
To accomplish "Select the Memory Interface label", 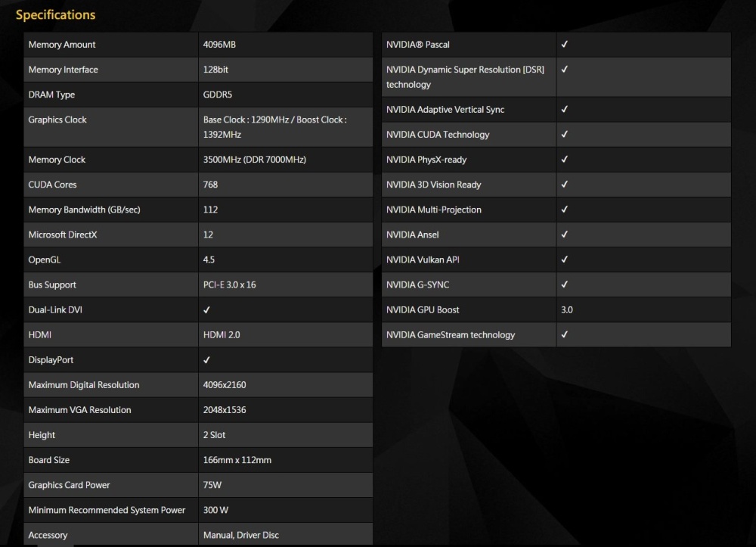I will [64, 70].
